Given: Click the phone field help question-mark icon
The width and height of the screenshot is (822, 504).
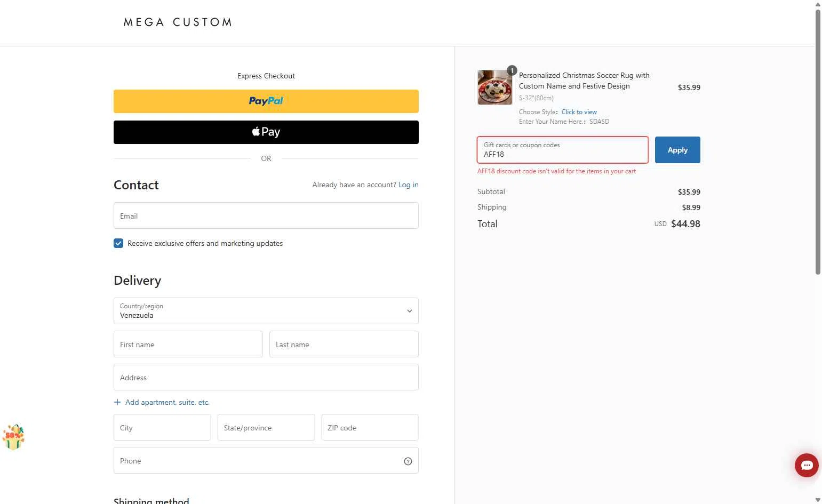Looking at the screenshot, I should 408,461.
